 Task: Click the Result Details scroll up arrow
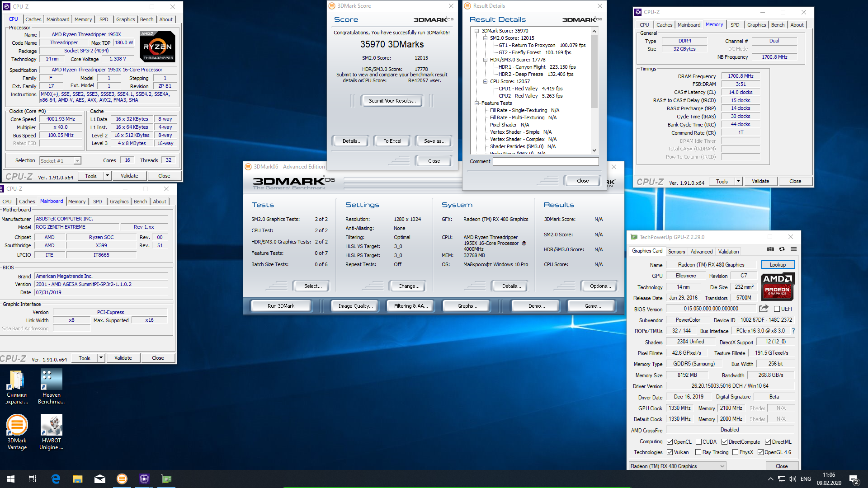click(594, 31)
